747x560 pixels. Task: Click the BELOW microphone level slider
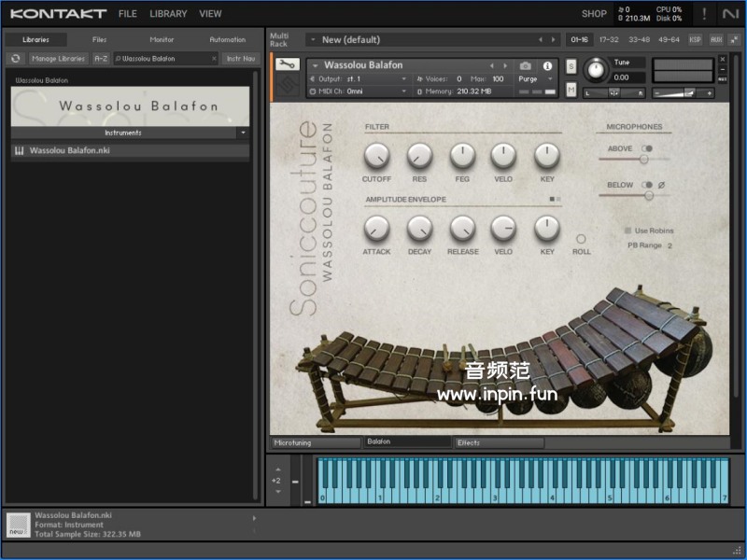[648, 195]
